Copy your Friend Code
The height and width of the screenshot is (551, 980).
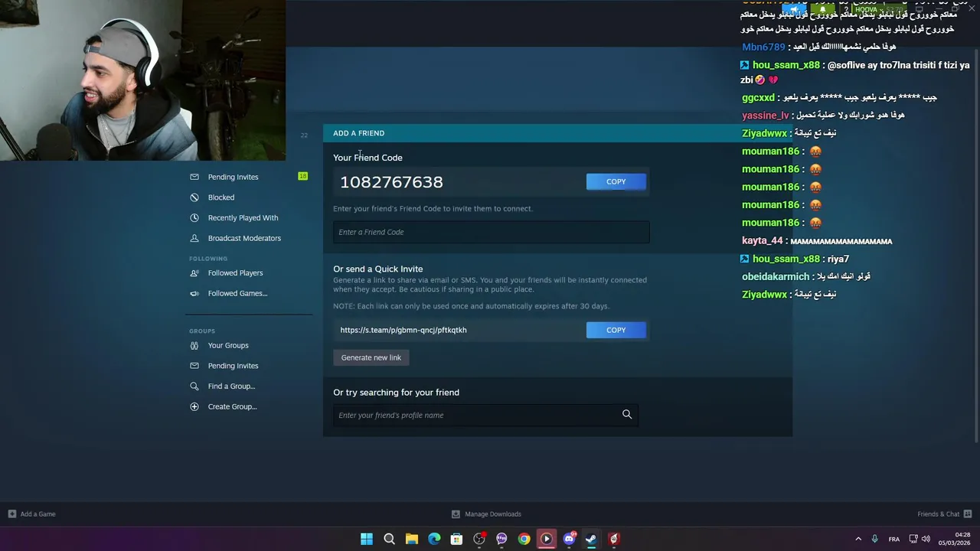point(616,181)
